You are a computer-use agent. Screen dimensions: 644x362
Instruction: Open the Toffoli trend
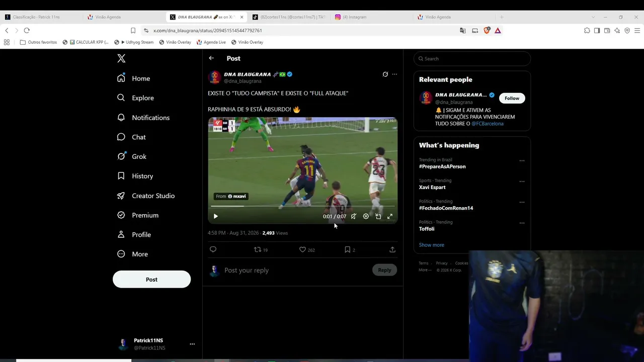click(x=427, y=229)
